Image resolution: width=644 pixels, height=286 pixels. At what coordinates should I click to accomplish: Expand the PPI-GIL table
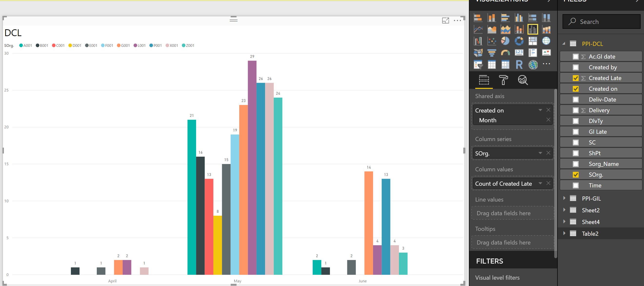coord(564,198)
